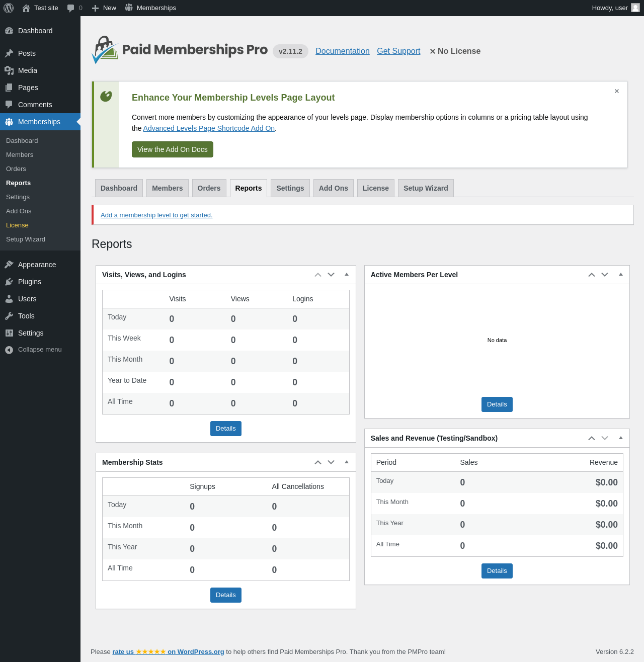Click the Year to Date row label
The image size is (644, 662).
click(x=127, y=380)
